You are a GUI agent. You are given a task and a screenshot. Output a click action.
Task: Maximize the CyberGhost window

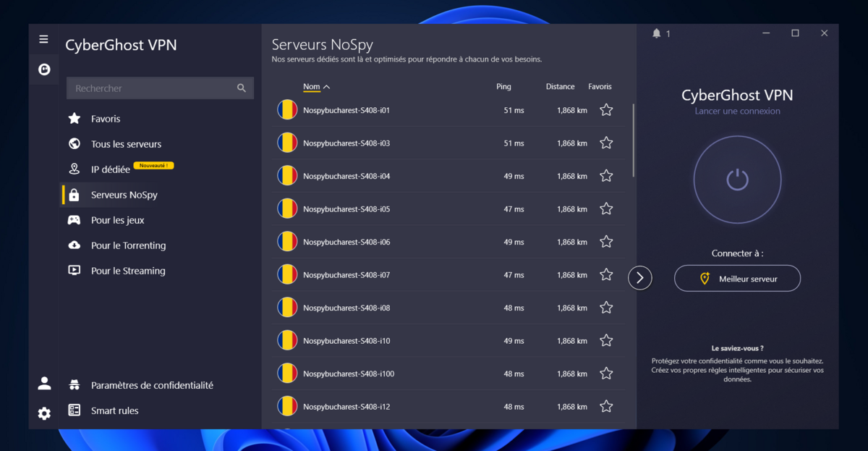point(795,33)
